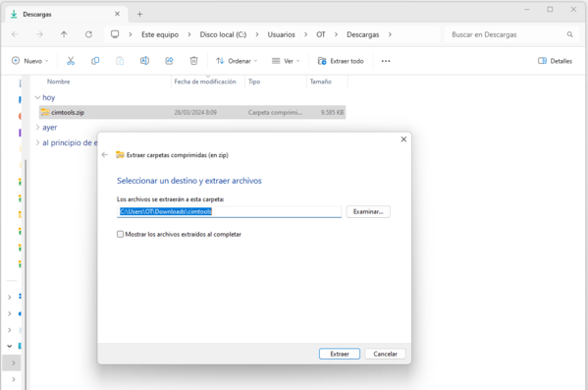Click Carpeta comprimi... type cell

click(275, 112)
